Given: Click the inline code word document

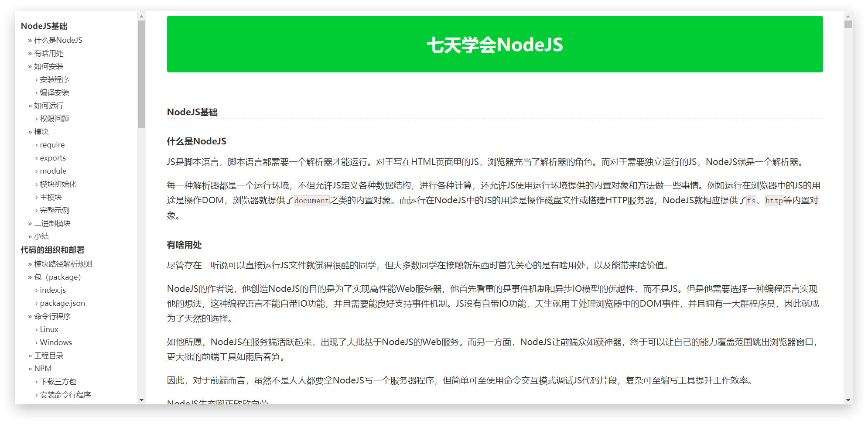Looking at the screenshot, I should click(x=311, y=201).
